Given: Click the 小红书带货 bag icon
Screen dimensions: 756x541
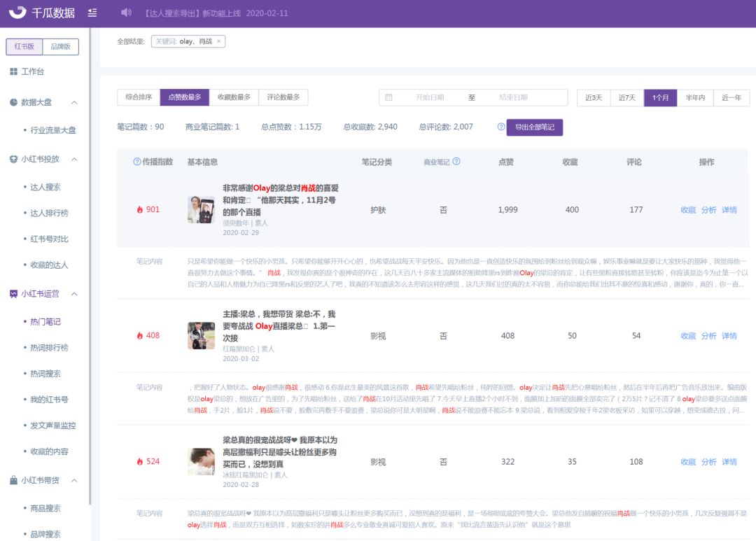Looking at the screenshot, I should pos(13,480).
